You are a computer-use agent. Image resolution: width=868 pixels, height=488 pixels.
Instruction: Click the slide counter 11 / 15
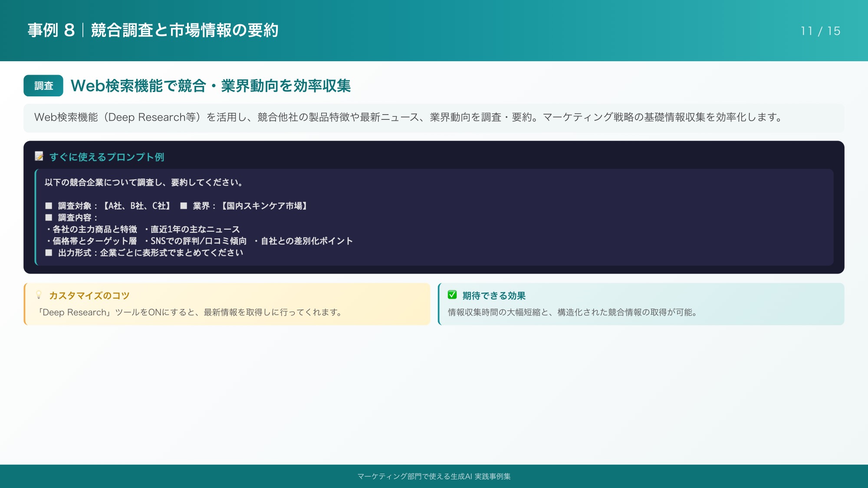pos(820,31)
